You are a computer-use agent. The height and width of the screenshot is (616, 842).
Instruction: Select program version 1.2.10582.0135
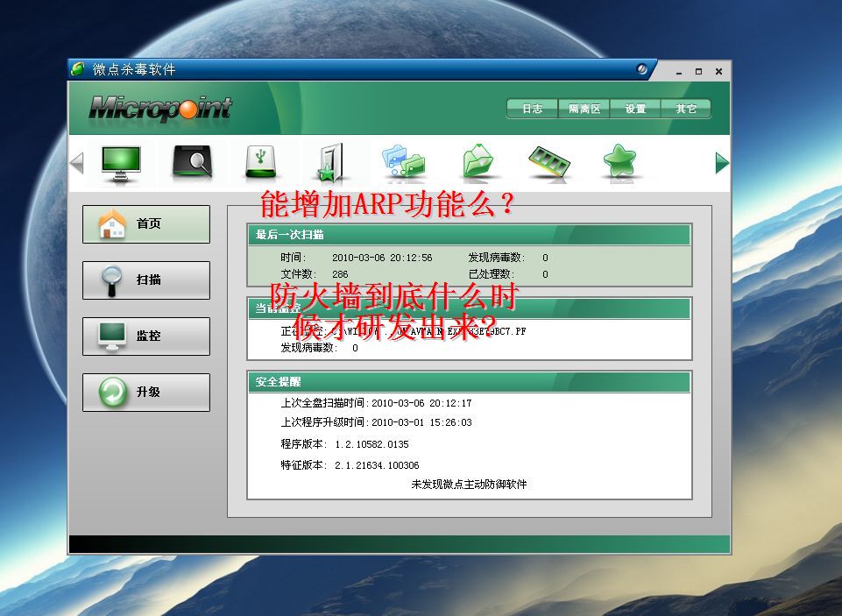pyautogui.click(x=371, y=444)
